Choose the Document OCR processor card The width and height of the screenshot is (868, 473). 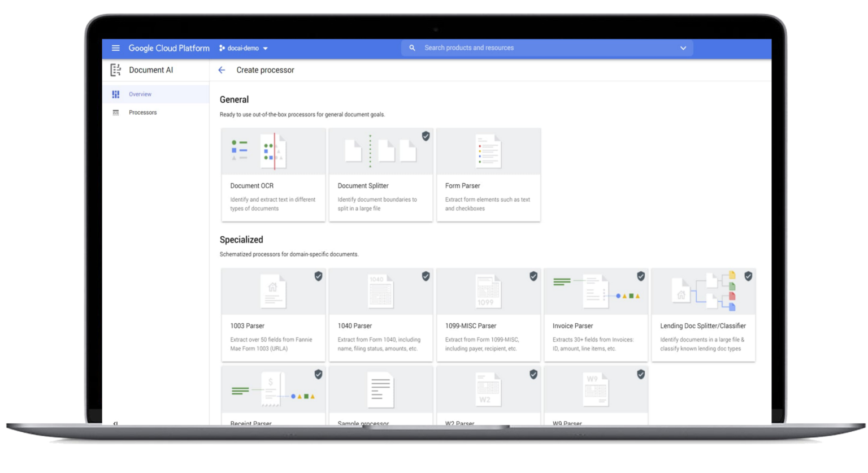tap(274, 175)
